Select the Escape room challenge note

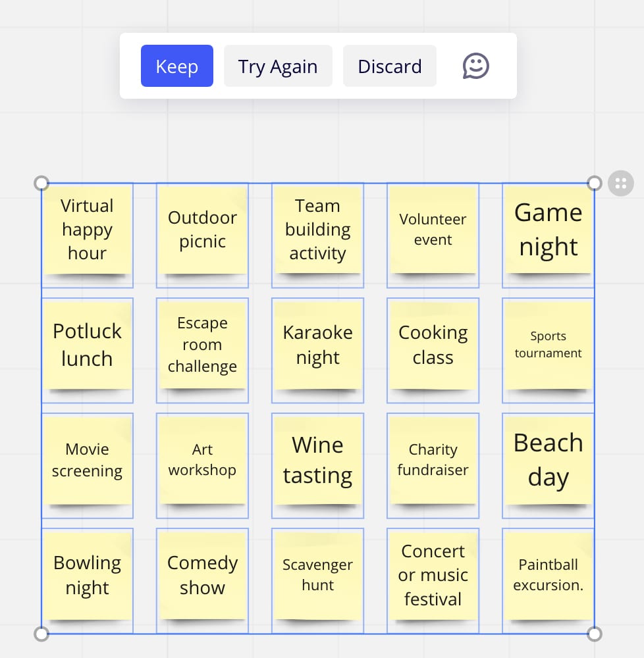(x=202, y=345)
